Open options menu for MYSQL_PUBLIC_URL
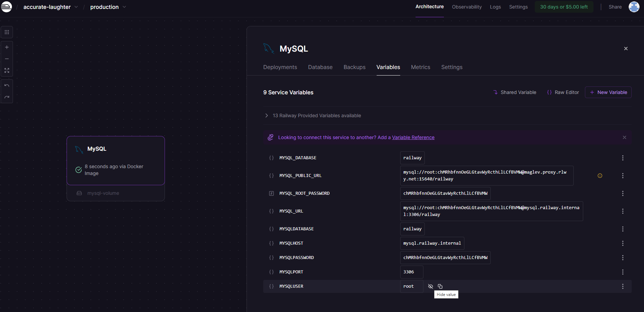644x312 pixels. (623, 176)
